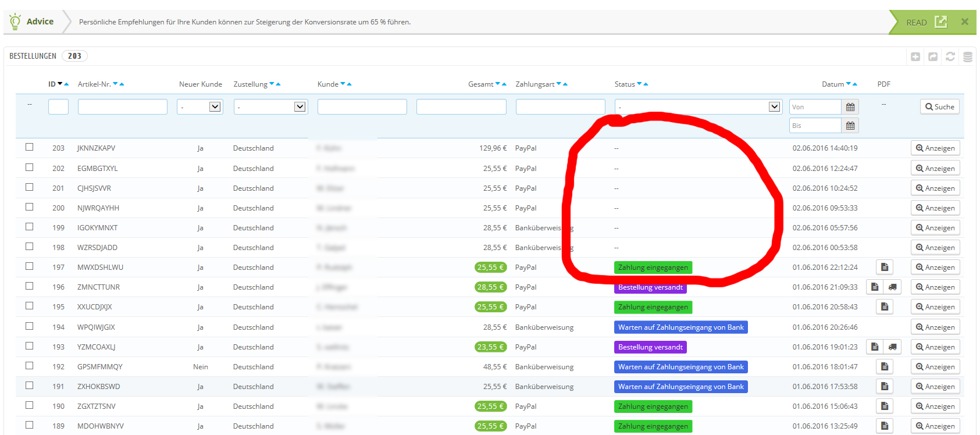Select the checkbox for order 199
The width and height of the screenshot is (980, 435).
[30, 227]
